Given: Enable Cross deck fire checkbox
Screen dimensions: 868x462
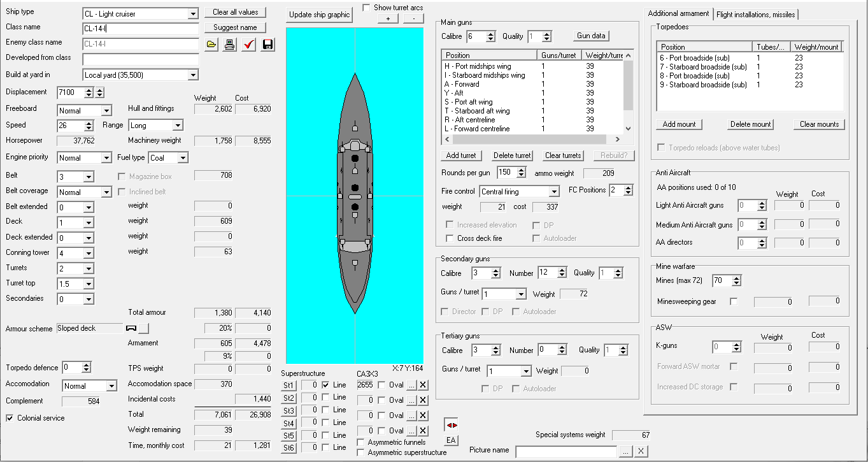Looking at the screenshot, I should pos(450,238).
